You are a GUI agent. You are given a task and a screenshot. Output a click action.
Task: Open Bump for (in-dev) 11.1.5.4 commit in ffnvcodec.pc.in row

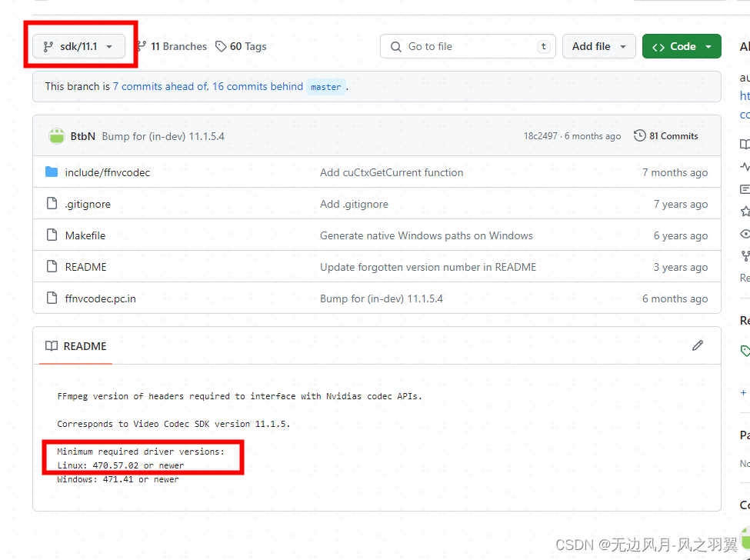click(x=382, y=299)
